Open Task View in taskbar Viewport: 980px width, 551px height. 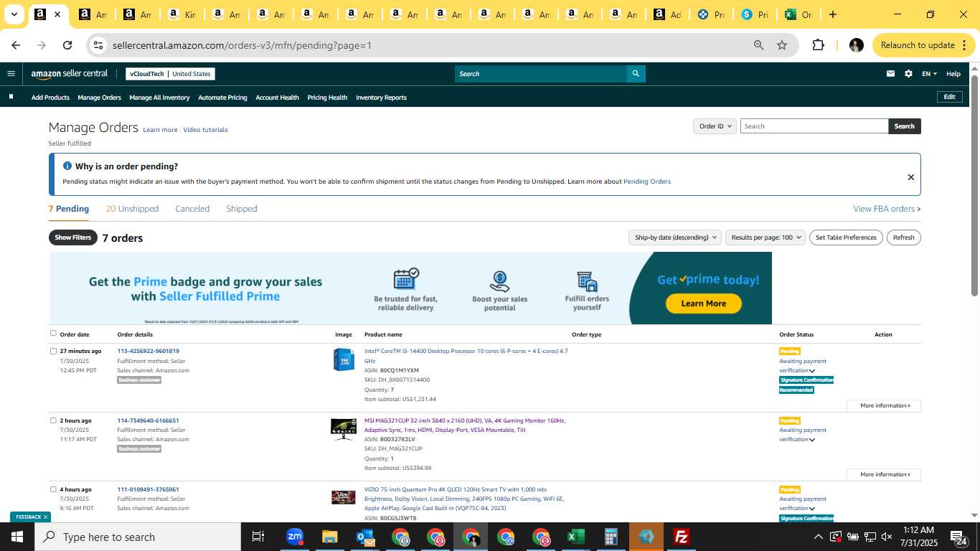[x=258, y=537]
